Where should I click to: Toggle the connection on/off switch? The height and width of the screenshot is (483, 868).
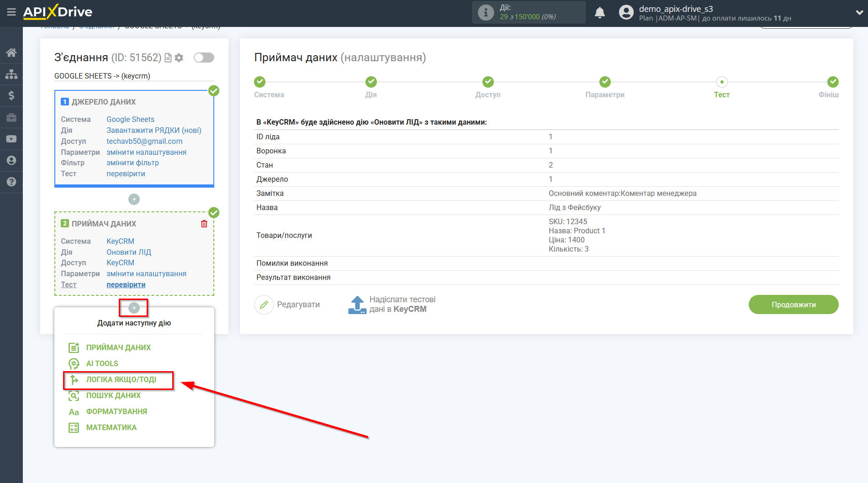[x=204, y=58]
